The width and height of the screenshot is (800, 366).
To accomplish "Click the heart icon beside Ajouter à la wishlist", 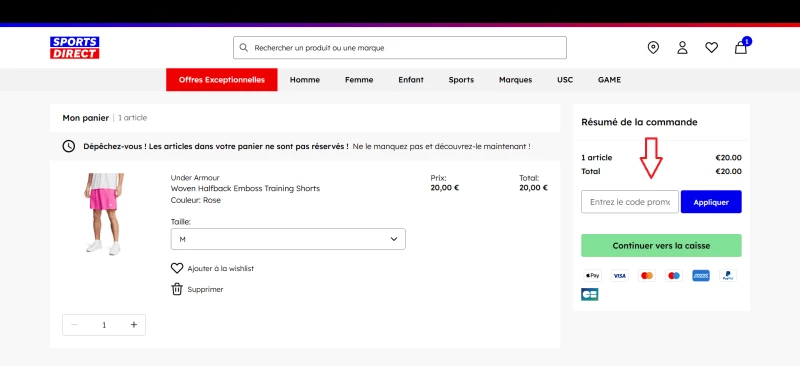I will (x=177, y=268).
